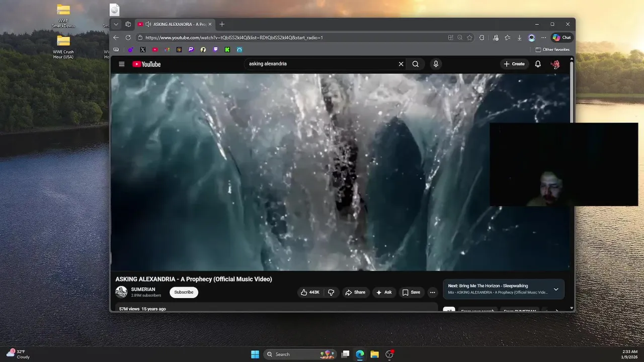The width and height of the screenshot is (644, 362).
Task: Submit search with the magnifier icon
Action: 416,64
